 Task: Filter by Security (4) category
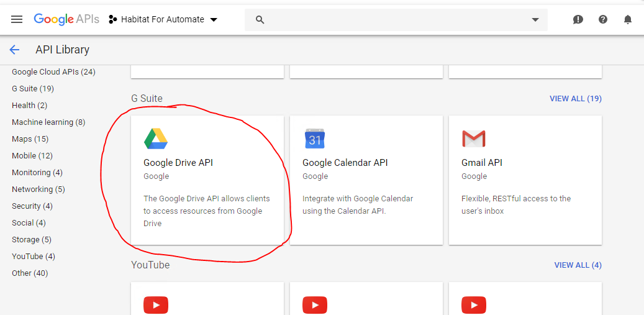32,206
